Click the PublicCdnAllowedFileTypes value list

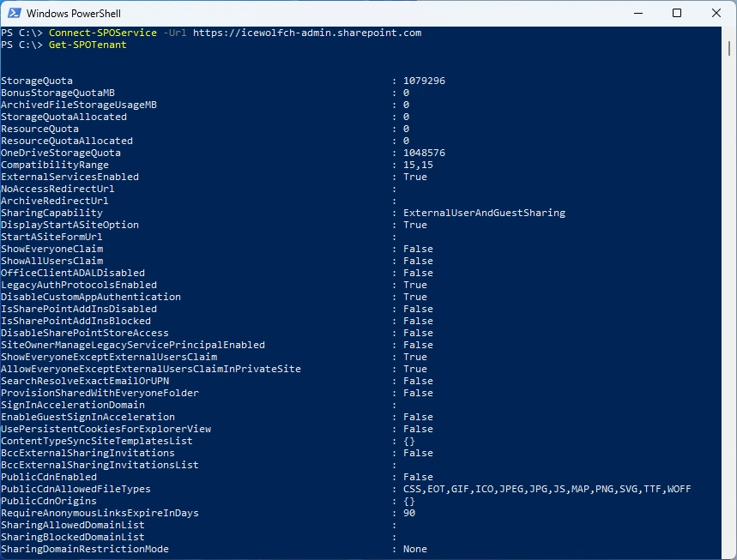547,489
